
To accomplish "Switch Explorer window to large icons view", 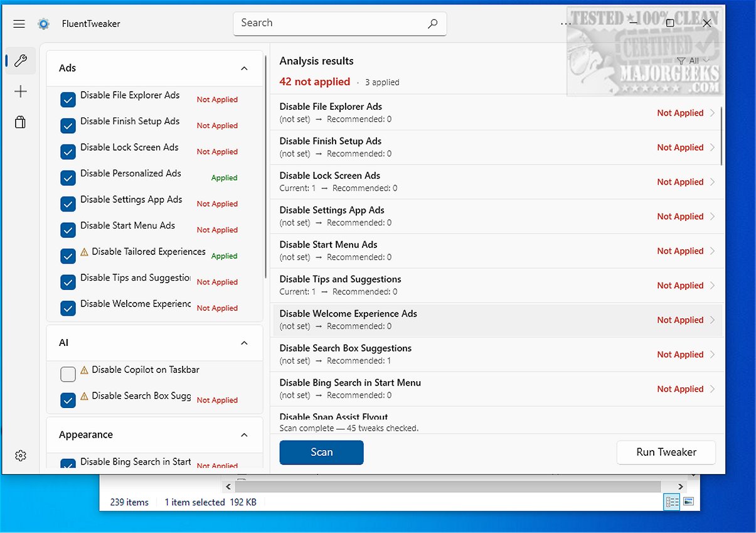I will pyautogui.click(x=688, y=502).
